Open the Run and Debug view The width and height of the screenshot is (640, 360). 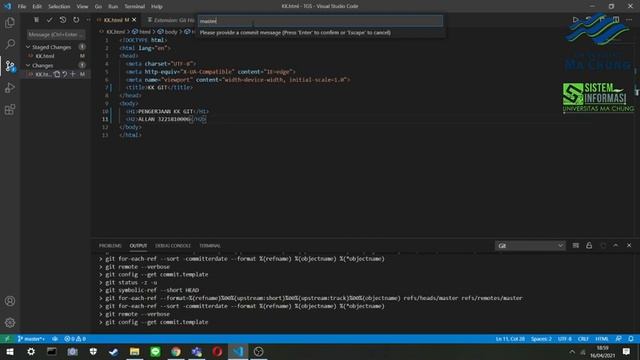[x=10, y=88]
